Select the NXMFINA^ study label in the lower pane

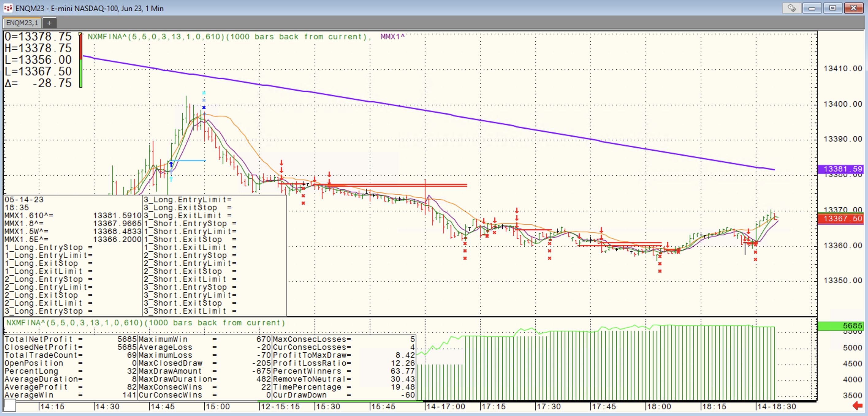pos(146,323)
